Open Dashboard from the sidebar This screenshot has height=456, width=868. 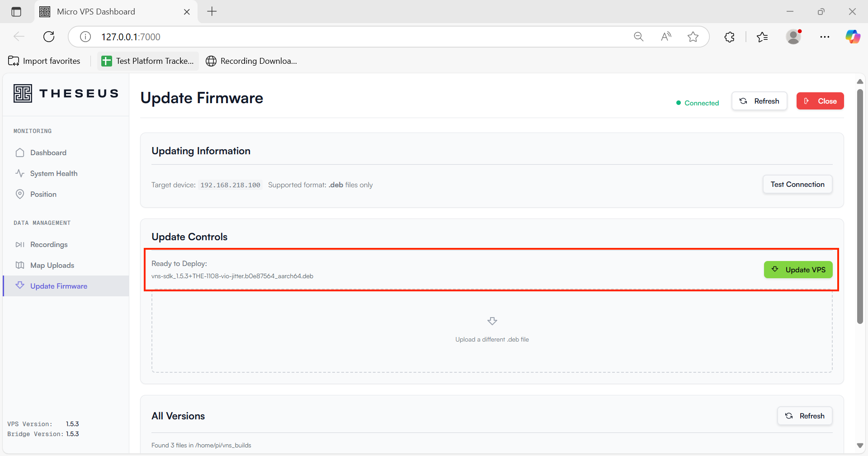click(48, 153)
